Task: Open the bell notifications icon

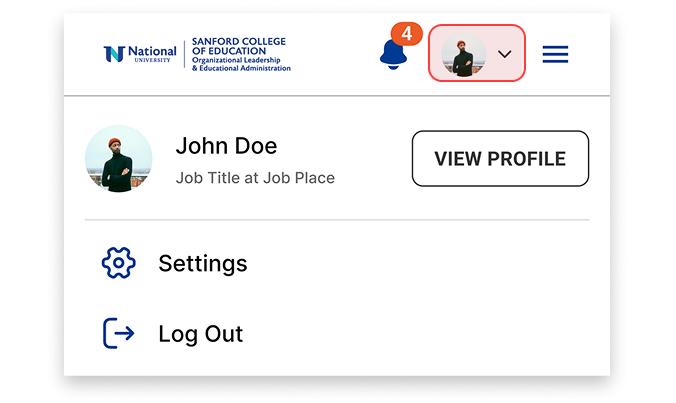Action: pos(393,54)
